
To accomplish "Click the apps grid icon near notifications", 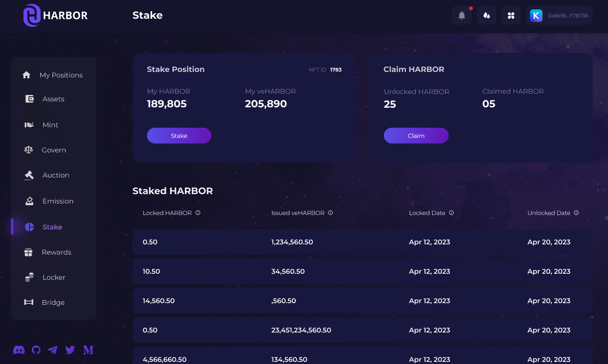I will click(511, 15).
